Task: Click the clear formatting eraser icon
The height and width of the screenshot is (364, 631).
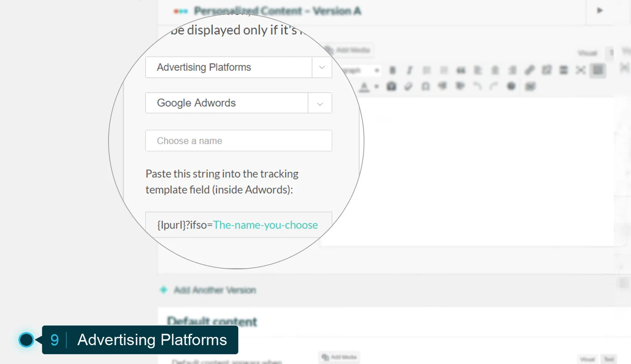Action: pyautogui.click(x=408, y=86)
